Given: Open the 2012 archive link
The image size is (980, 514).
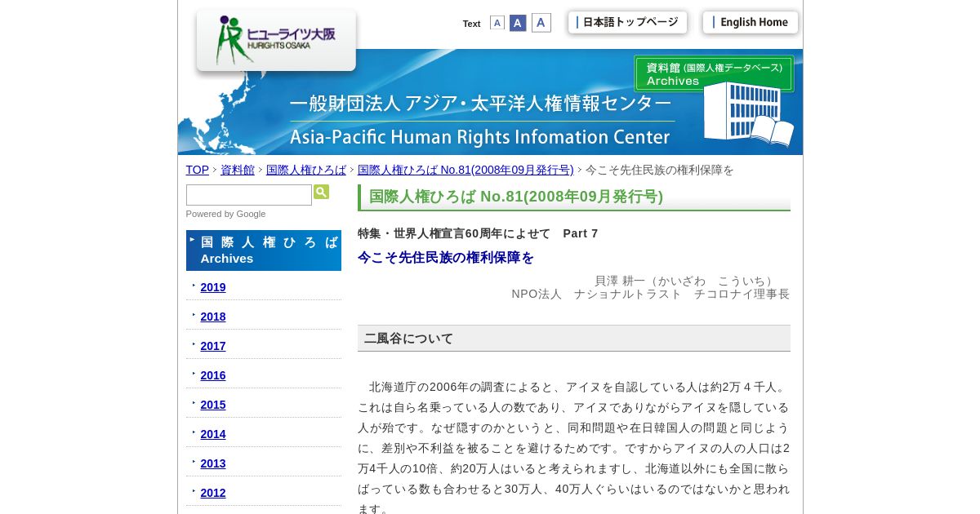Looking at the screenshot, I should pos(213,493).
